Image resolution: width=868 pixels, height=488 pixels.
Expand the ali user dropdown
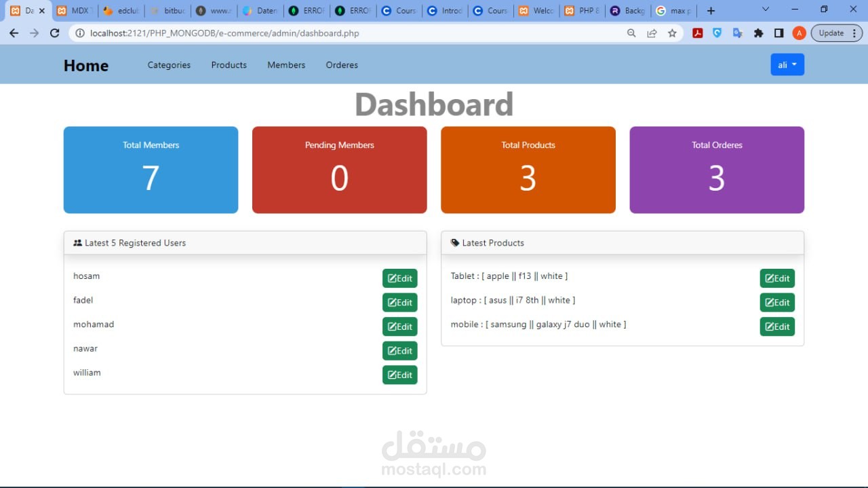tap(787, 64)
